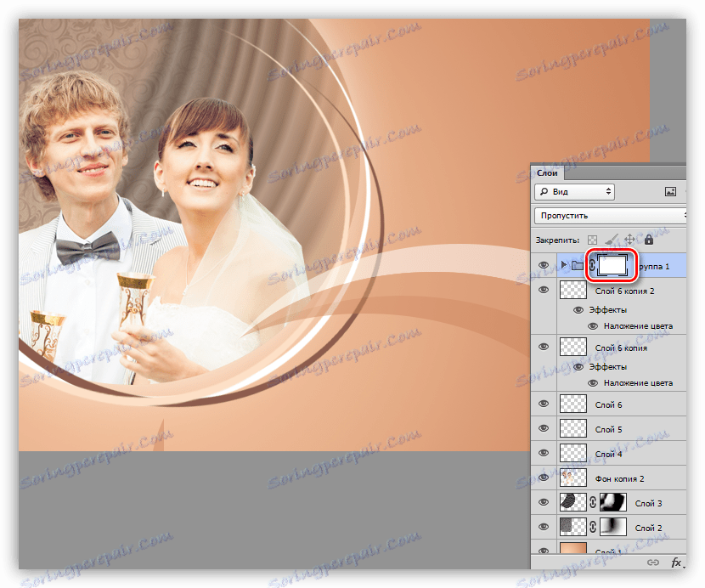
Task: Open the fx layer style menu
Action: (676, 563)
